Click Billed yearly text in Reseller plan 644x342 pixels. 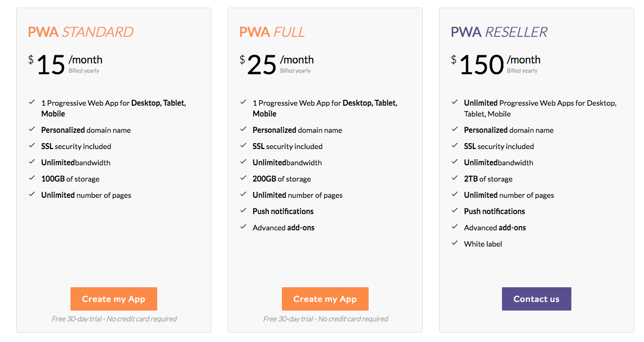coord(522,70)
